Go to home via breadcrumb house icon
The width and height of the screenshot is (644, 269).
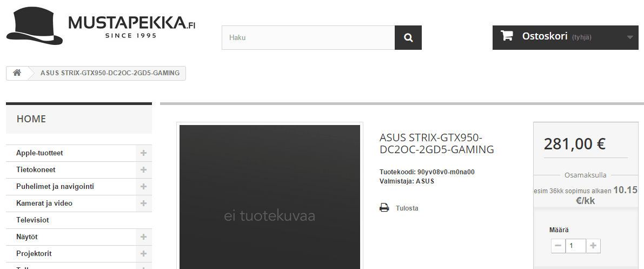point(17,73)
